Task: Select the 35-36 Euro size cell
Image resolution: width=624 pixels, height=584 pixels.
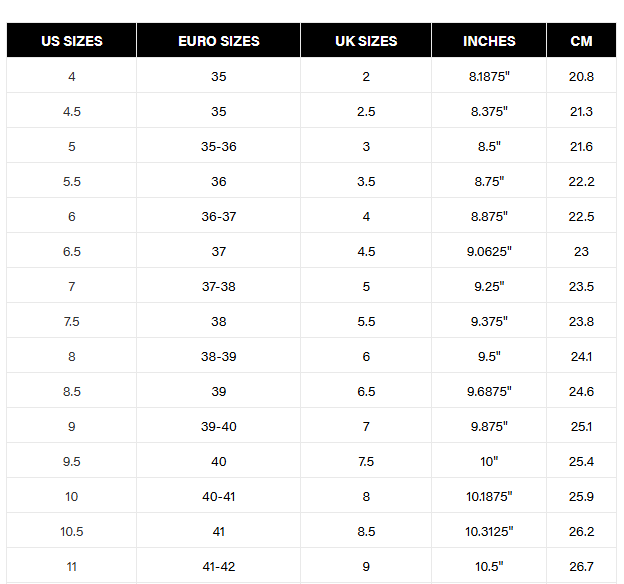Action: point(218,146)
